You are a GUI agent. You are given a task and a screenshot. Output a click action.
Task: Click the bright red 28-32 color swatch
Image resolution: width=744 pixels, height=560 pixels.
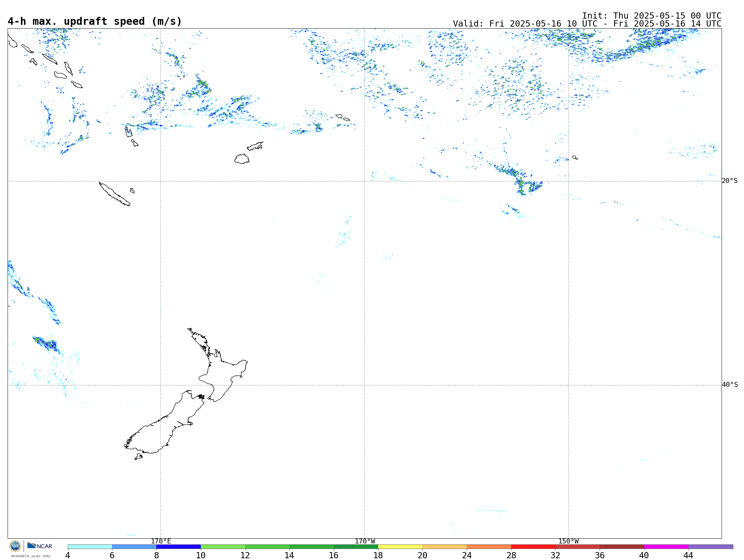click(x=533, y=547)
